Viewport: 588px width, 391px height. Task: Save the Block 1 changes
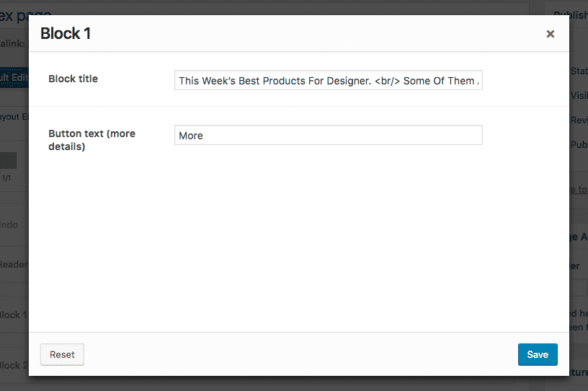(x=538, y=354)
